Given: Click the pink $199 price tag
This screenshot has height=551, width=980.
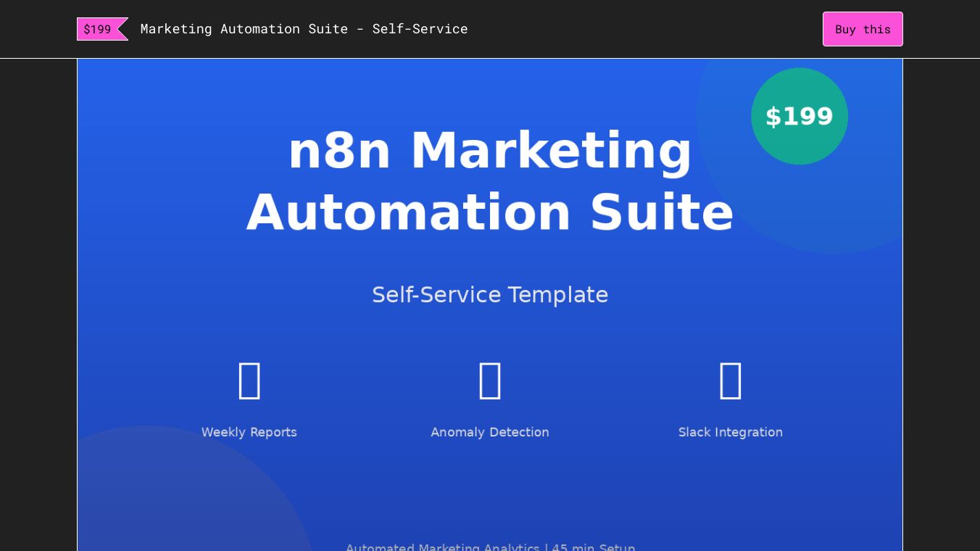Looking at the screenshot, I should point(102,29).
